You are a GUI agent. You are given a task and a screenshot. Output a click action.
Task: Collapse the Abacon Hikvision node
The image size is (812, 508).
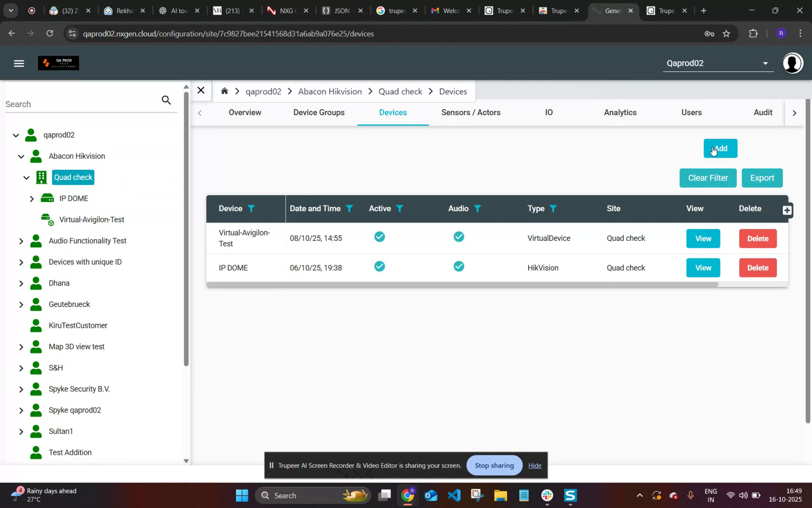21,156
